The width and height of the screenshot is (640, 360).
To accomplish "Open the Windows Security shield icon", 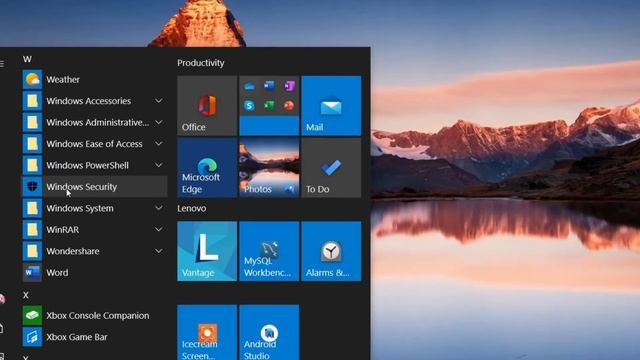I will 32,187.
